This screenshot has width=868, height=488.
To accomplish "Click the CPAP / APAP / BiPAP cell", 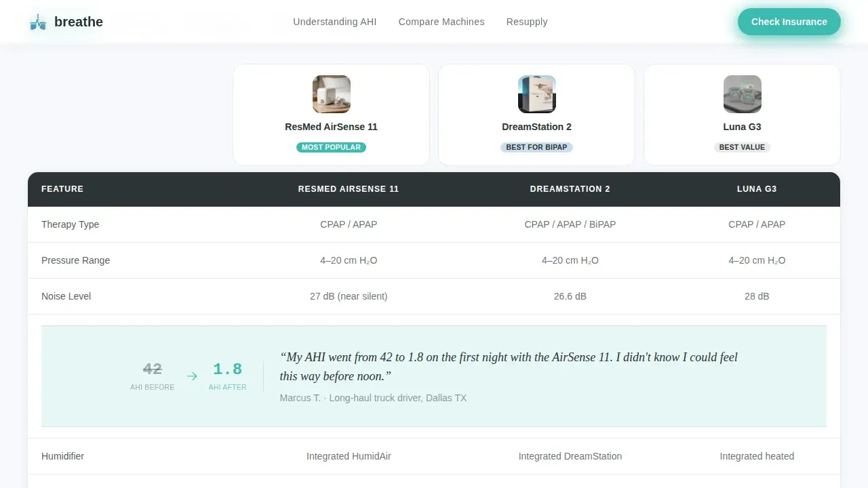I will 570,224.
